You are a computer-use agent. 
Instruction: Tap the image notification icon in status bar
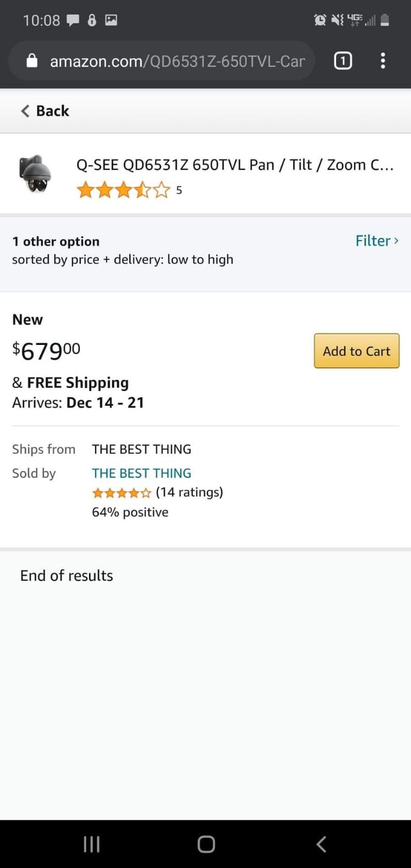pyautogui.click(x=111, y=21)
